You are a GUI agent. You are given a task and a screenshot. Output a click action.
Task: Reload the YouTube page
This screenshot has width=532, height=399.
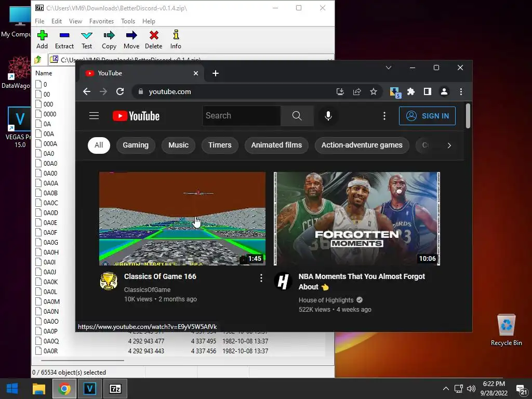click(x=120, y=91)
